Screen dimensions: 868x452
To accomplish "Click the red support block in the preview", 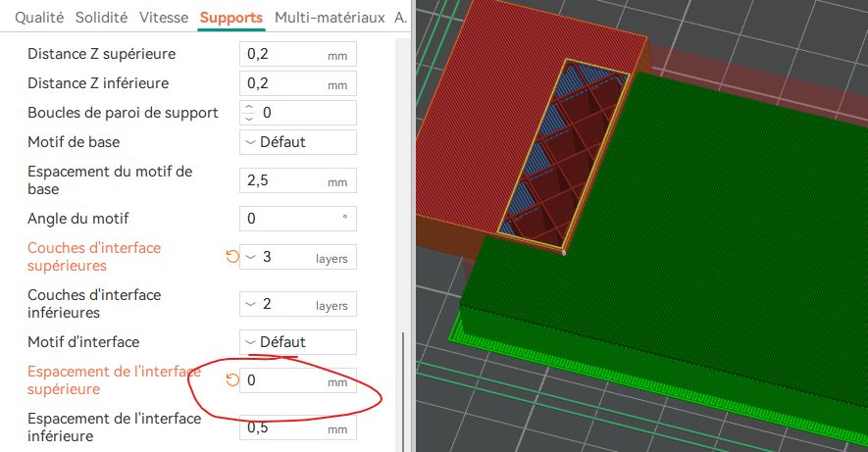I will pyautogui.click(x=498, y=122).
